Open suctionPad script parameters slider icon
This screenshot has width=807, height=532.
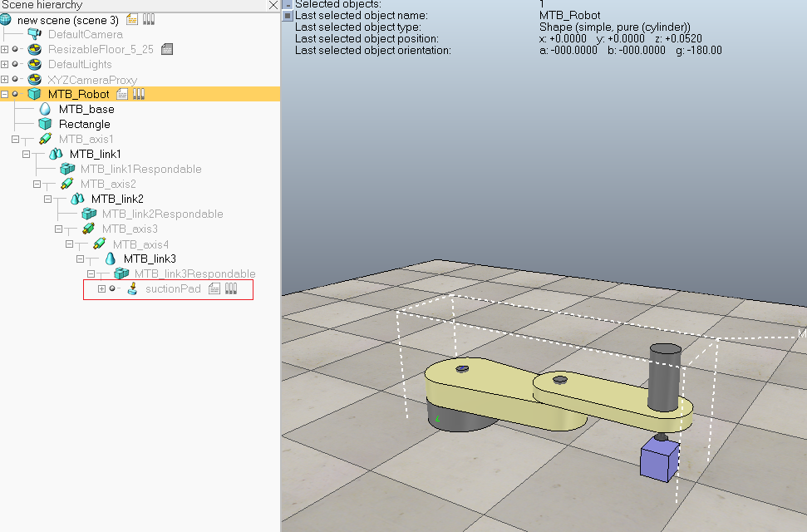(231, 288)
